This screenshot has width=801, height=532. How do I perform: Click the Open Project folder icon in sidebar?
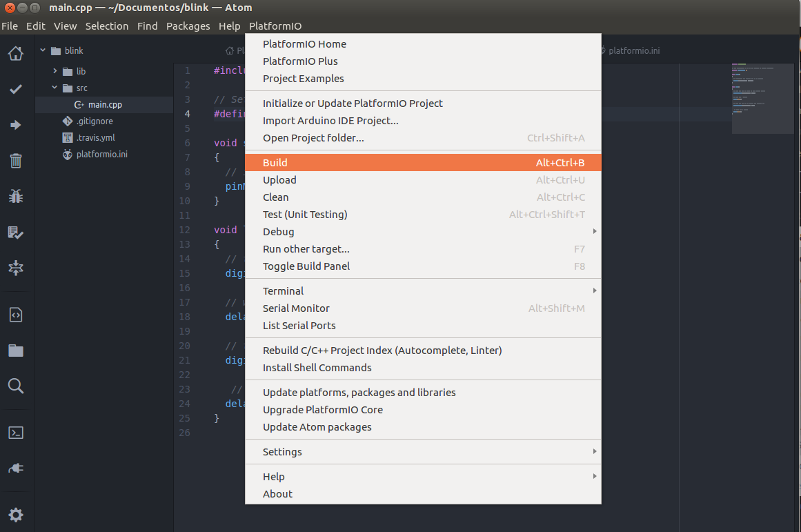click(16, 351)
